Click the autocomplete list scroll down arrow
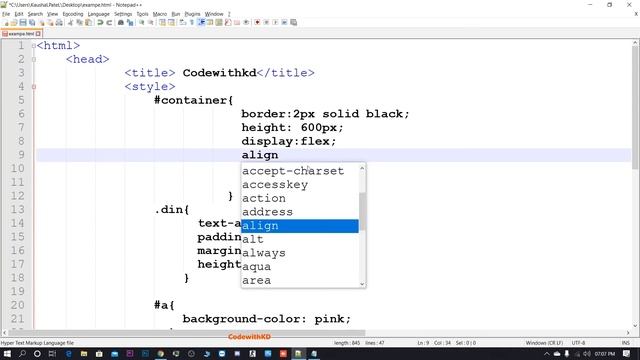 (x=362, y=284)
